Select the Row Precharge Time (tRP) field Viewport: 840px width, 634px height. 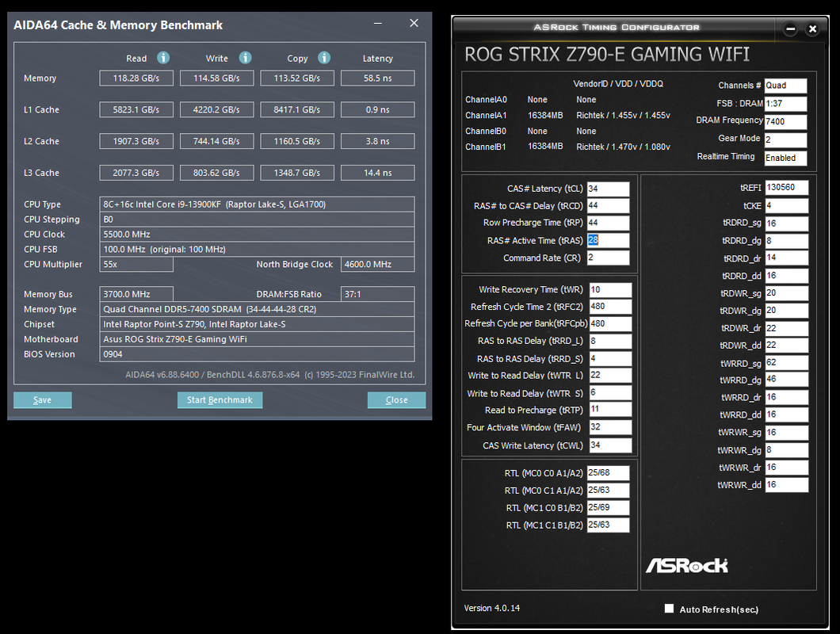coord(608,223)
